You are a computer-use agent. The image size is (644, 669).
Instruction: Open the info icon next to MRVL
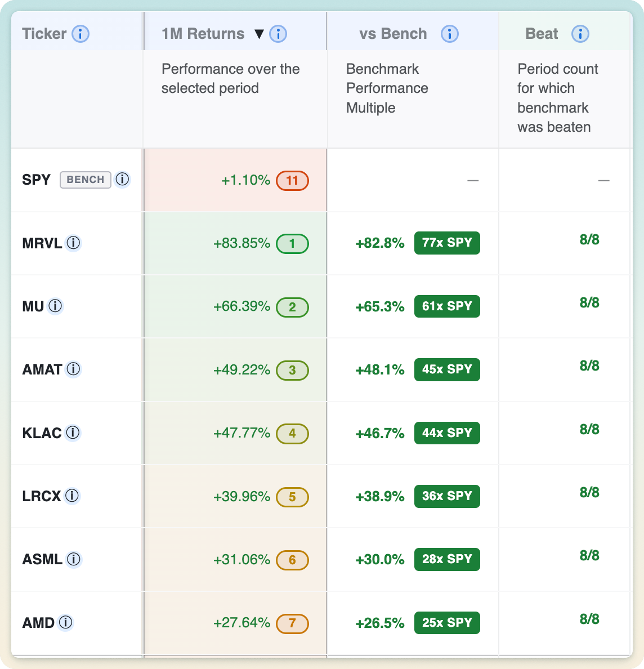73,243
